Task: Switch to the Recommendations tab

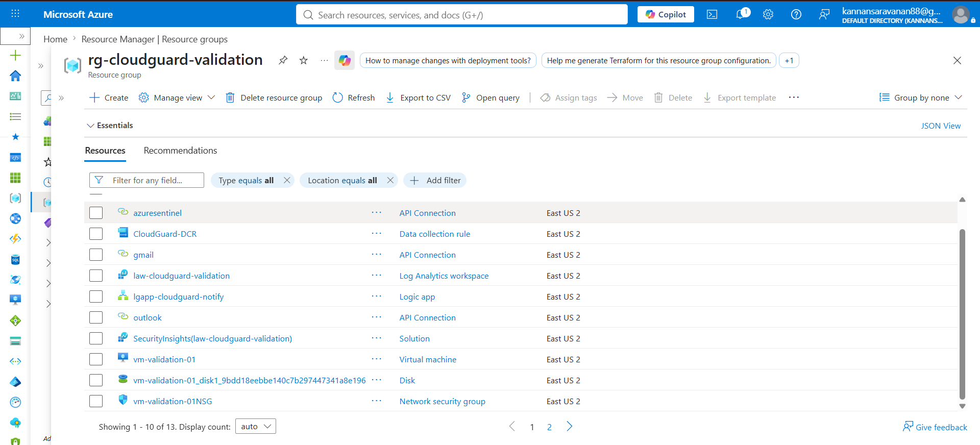Action: pyautogui.click(x=180, y=151)
